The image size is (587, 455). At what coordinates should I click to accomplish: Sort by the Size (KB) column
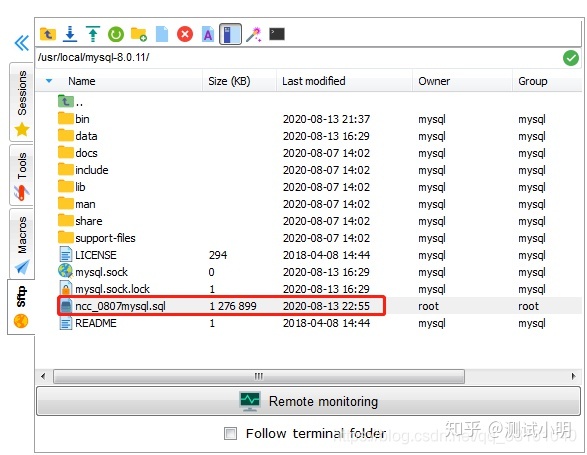click(229, 81)
